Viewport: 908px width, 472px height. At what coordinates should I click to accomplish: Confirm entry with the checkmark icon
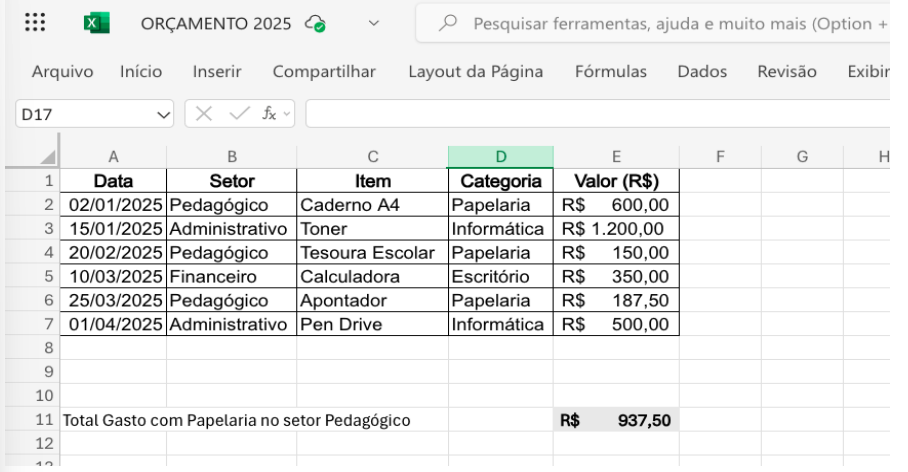[x=238, y=114]
